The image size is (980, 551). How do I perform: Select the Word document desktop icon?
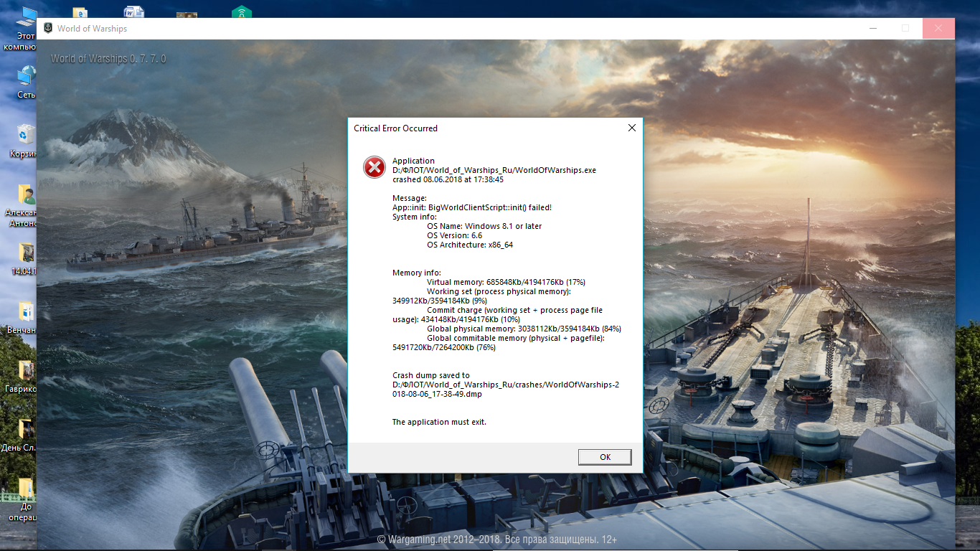tap(133, 12)
